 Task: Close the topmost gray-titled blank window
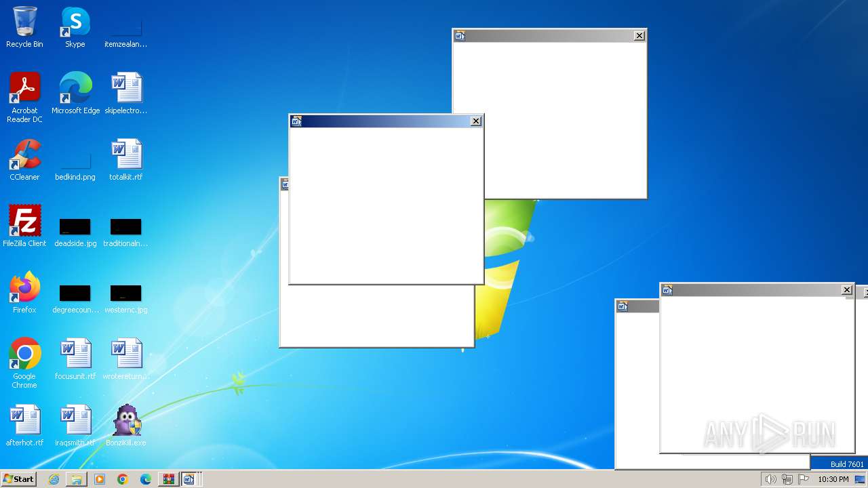click(639, 35)
